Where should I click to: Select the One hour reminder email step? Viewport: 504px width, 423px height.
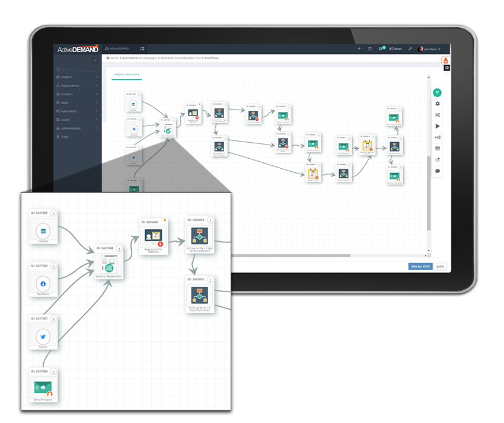point(312,143)
